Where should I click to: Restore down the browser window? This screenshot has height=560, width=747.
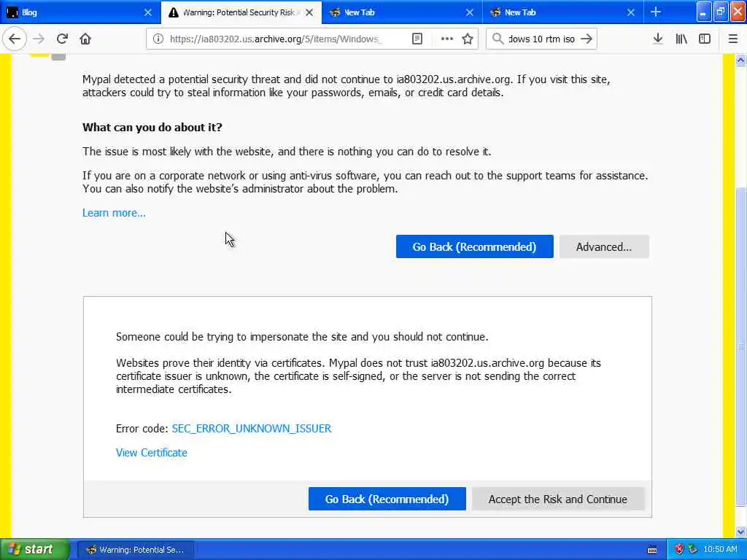click(720, 12)
